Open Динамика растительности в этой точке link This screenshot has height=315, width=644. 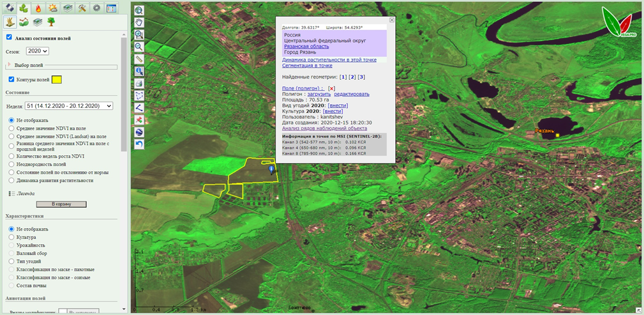[x=329, y=59]
